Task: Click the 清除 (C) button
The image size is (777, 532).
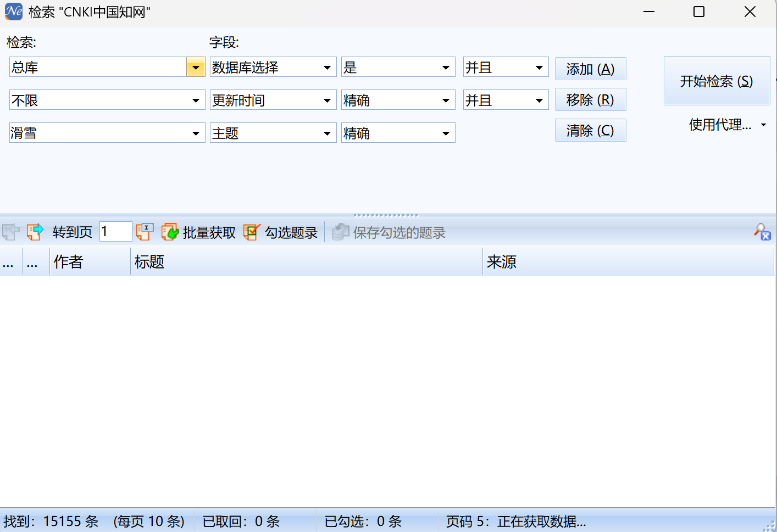Action: pos(590,130)
